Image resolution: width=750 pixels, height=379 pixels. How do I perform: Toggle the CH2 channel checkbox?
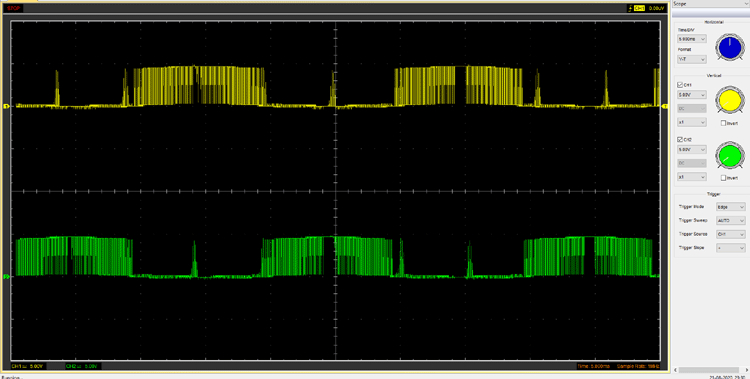click(680, 140)
